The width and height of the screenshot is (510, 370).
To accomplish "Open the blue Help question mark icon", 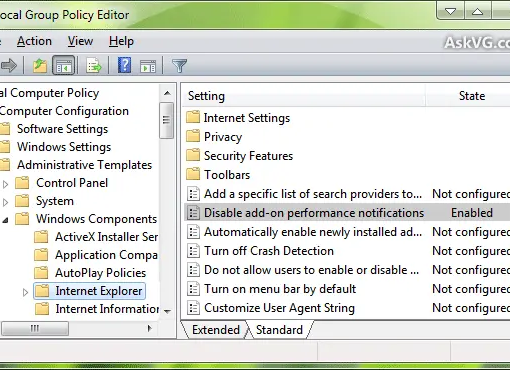I will (x=124, y=65).
